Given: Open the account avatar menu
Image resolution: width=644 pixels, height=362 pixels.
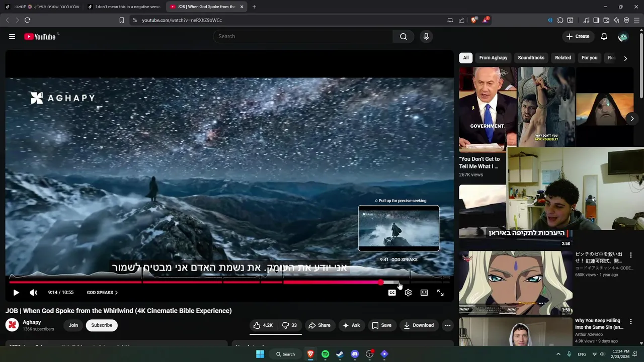Looking at the screenshot, I should [x=623, y=37].
